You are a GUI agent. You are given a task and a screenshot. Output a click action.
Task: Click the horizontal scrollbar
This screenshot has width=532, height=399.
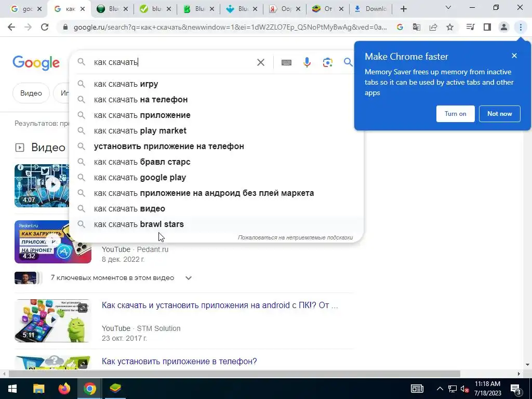pyautogui.click(x=234, y=374)
